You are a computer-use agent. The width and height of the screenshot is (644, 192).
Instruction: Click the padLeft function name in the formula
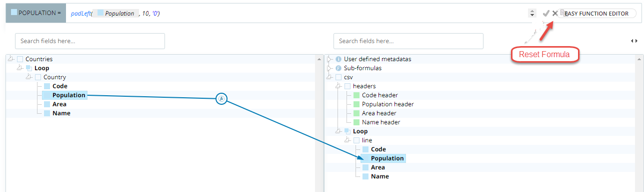[x=80, y=14]
